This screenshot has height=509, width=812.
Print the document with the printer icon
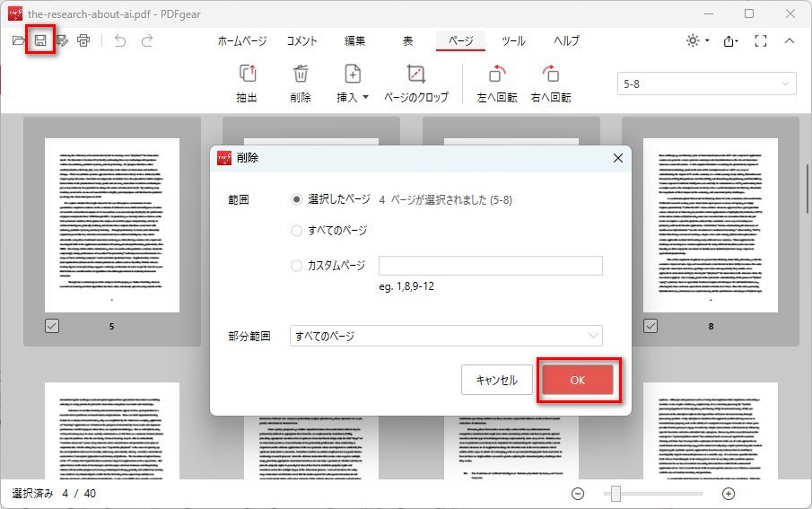click(x=83, y=40)
